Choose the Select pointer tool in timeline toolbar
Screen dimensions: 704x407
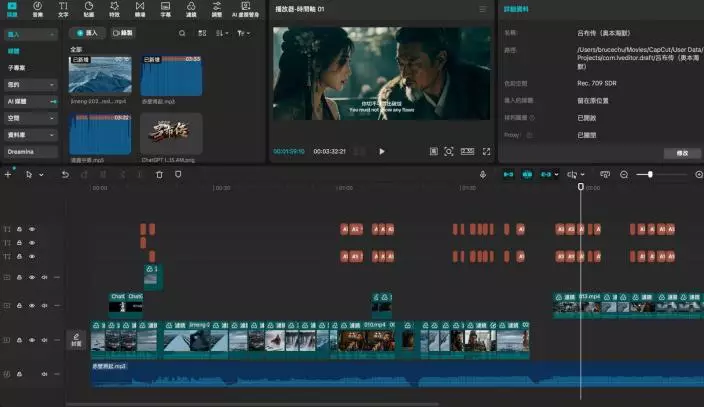point(29,175)
